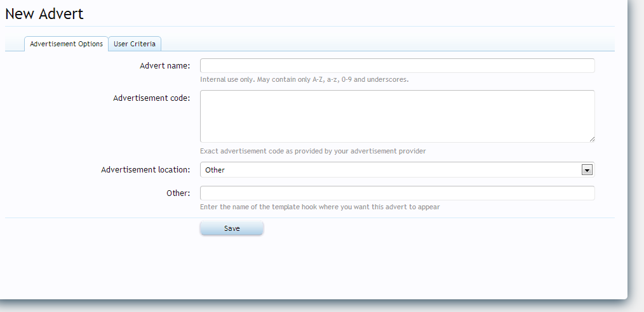This screenshot has width=644, height=312.
Task: Open the Advertisement location dropdown
Action: point(397,170)
